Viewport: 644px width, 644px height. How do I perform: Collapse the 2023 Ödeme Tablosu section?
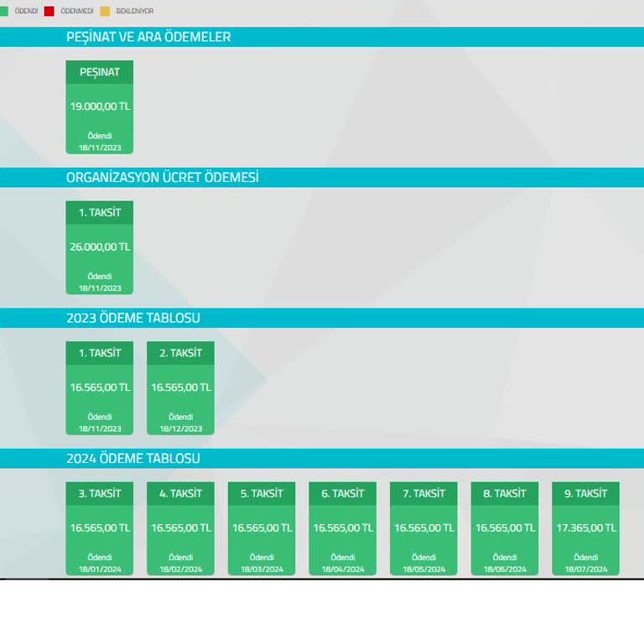point(132,319)
